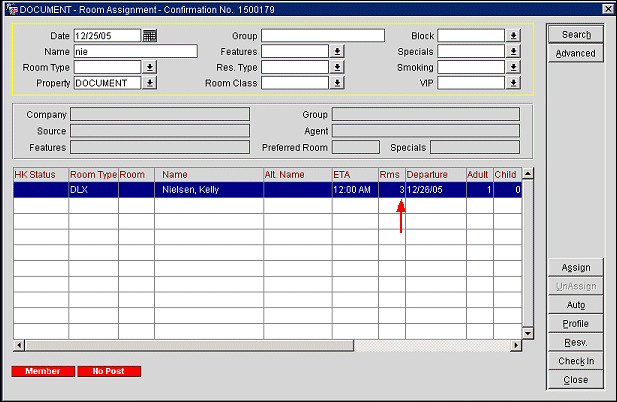Open the Smoking preference dropdown
Image resolution: width=617 pixels, height=402 pixels.
point(514,67)
